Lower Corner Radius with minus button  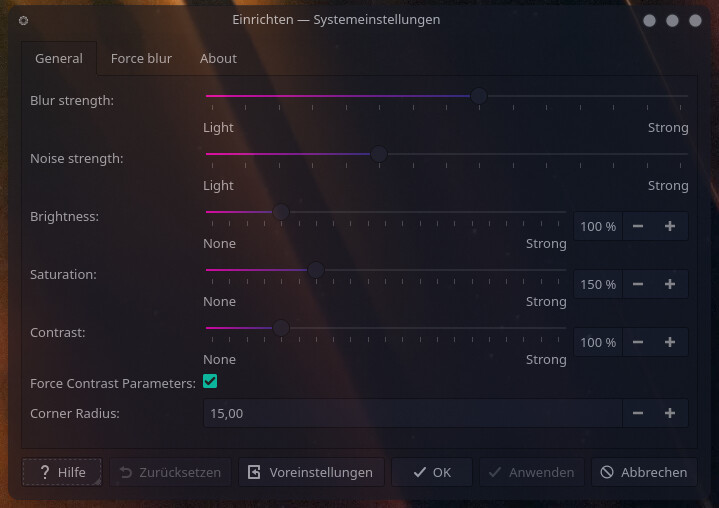coord(638,413)
